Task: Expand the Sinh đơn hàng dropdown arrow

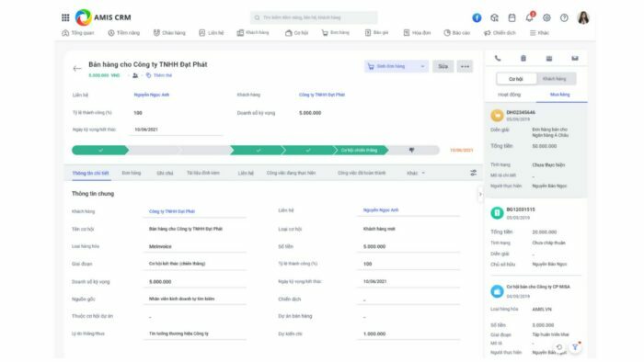Action: point(422,66)
